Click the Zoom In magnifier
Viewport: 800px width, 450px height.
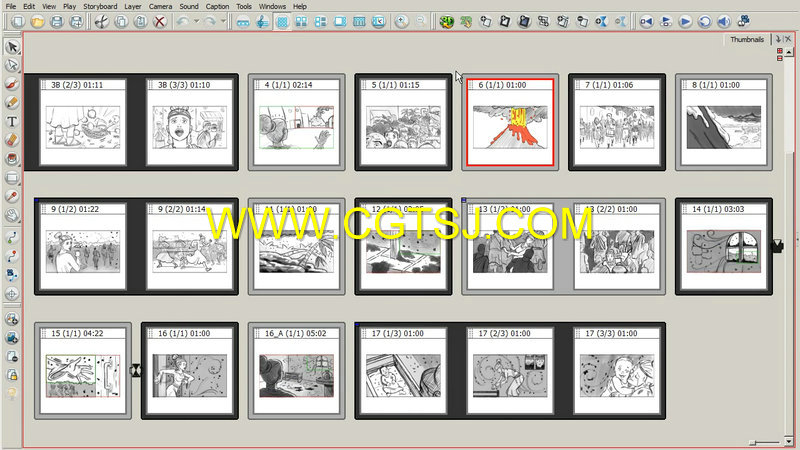pyautogui.click(x=402, y=21)
